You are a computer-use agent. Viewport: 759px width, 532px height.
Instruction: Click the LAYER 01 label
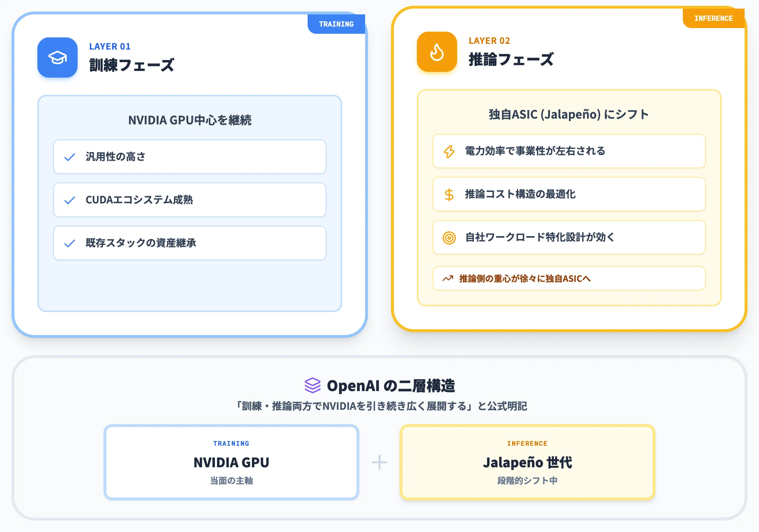[110, 46]
